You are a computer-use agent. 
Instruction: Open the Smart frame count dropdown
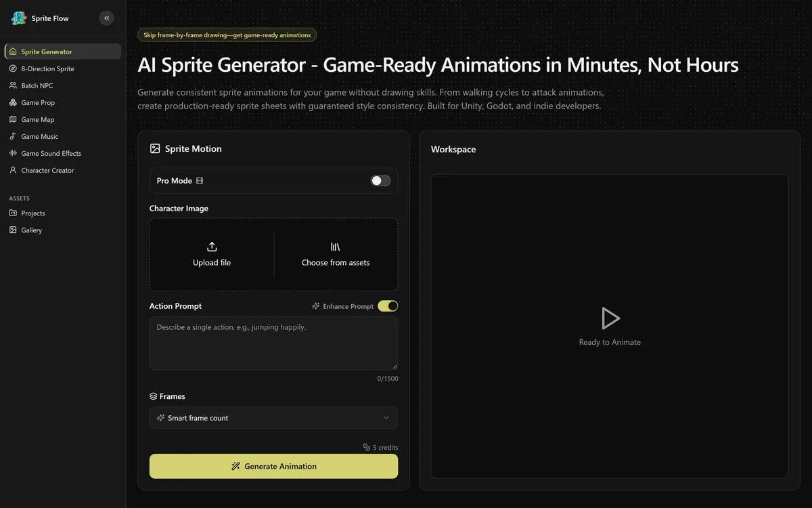pos(273,418)
